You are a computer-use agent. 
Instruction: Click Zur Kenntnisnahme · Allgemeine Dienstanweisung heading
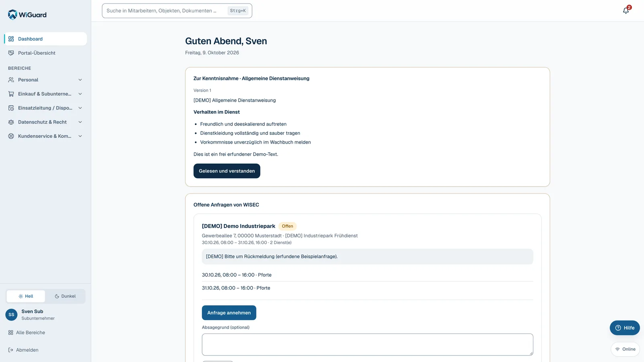(252, 78)
